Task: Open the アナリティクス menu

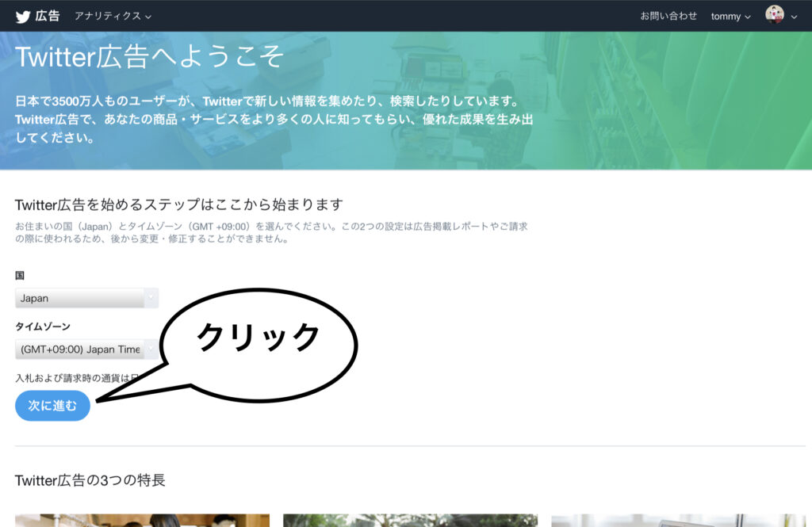Action: [113, 16]
